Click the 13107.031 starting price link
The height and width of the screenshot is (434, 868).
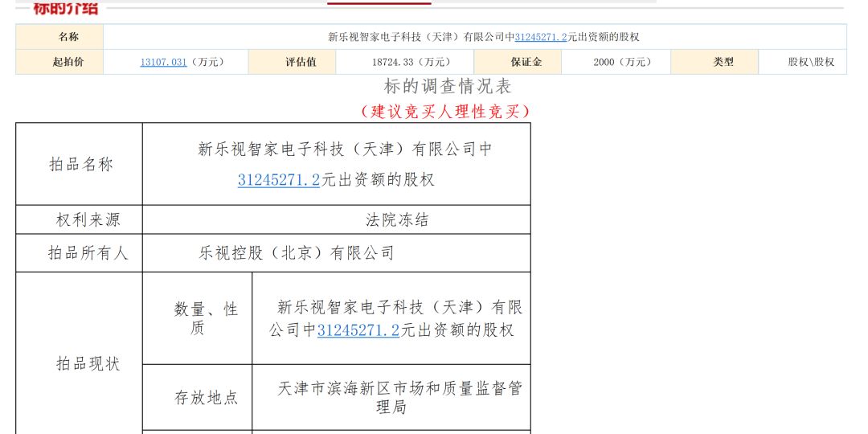coord(163,62)
